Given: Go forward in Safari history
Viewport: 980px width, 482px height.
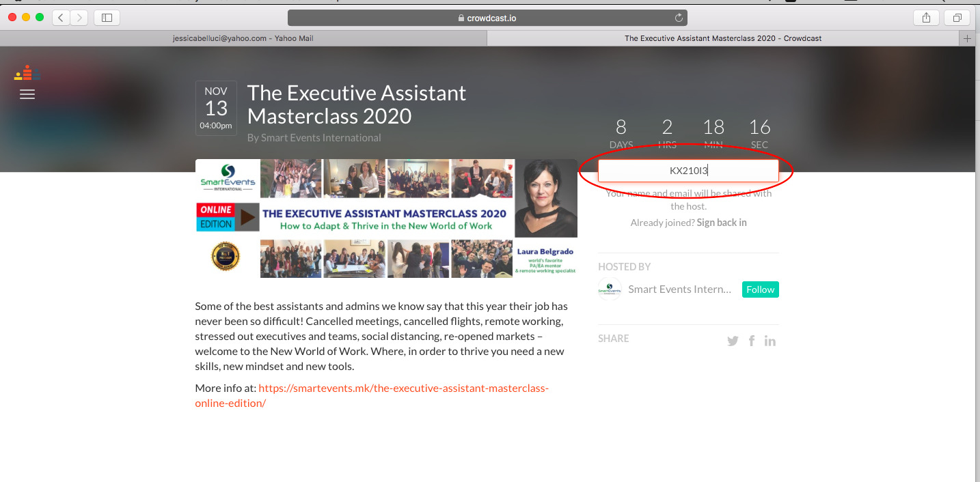Looking at the screenshot, I should click(79, 18).
